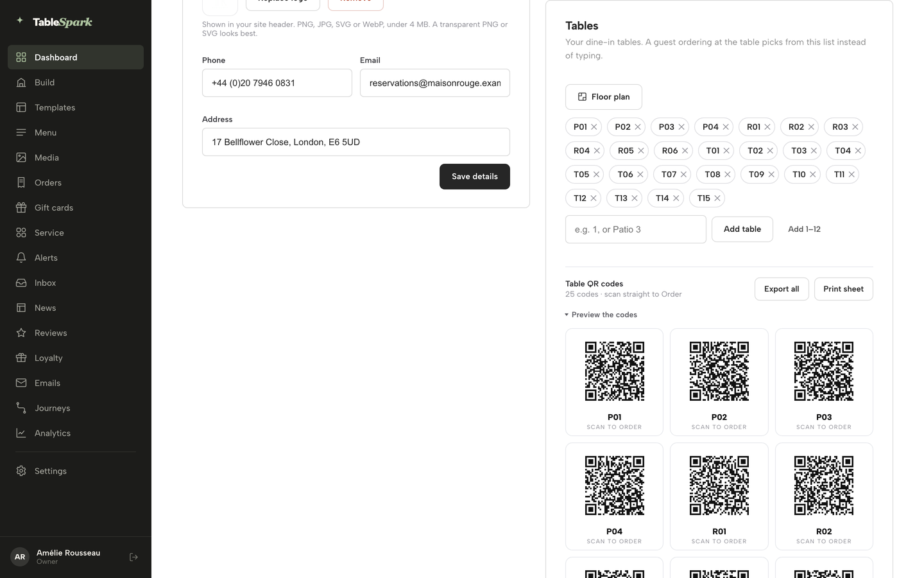
Task: Open Alerts bell icon
Action: click(21, 258)
